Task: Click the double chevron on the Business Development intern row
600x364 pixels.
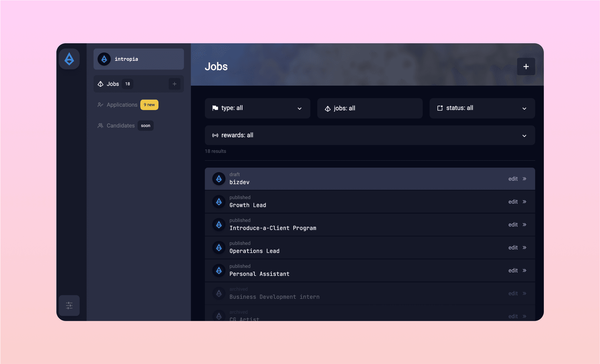Action: click(524, 293)
